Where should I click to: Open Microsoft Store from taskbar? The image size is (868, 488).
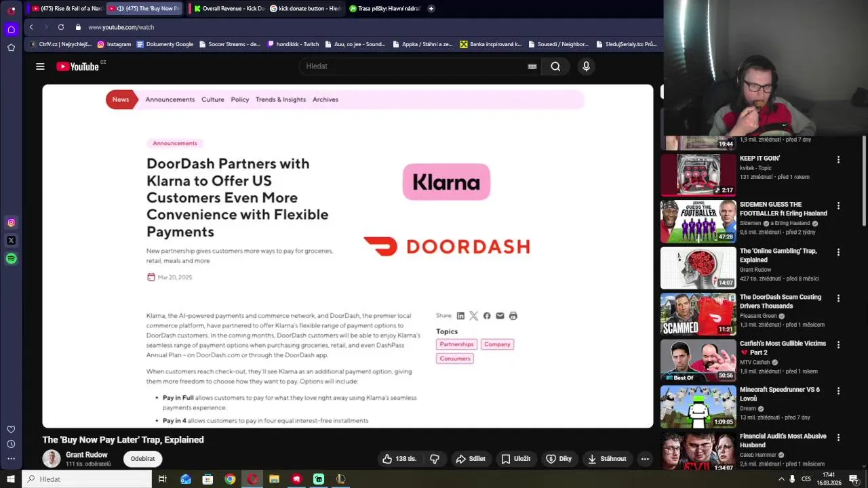pos(208,479)
